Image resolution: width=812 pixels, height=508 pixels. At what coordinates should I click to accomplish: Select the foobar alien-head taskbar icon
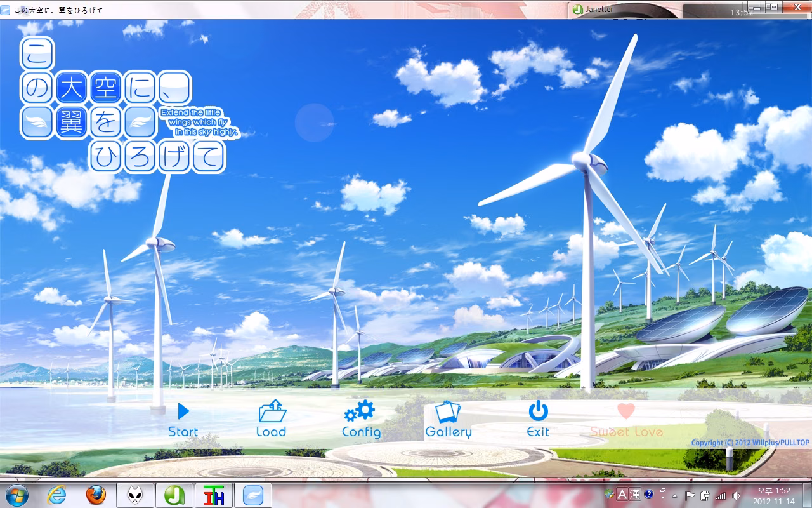point(135,495)
